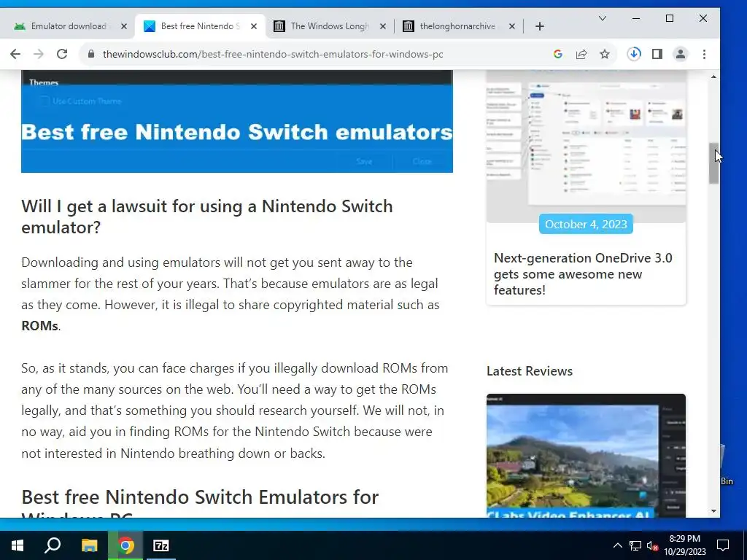Click the address bar URL
The image size is (747, 560).
(273, 54)
